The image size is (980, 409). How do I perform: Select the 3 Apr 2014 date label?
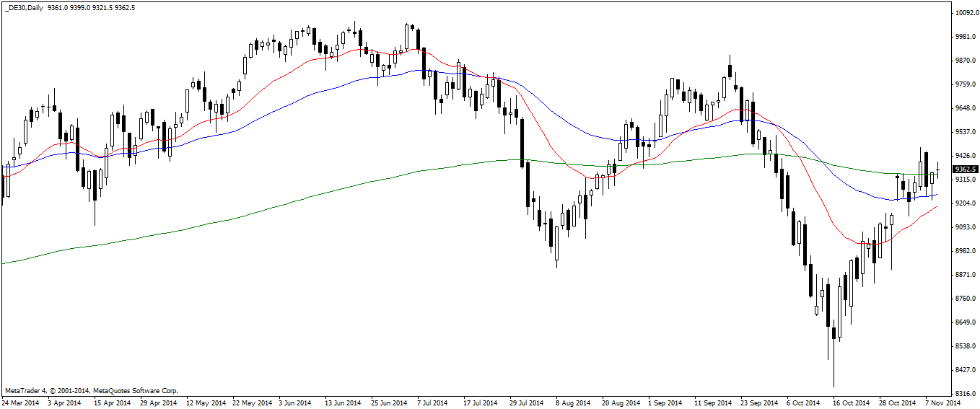pyautogui.click(x=66, y=403)
